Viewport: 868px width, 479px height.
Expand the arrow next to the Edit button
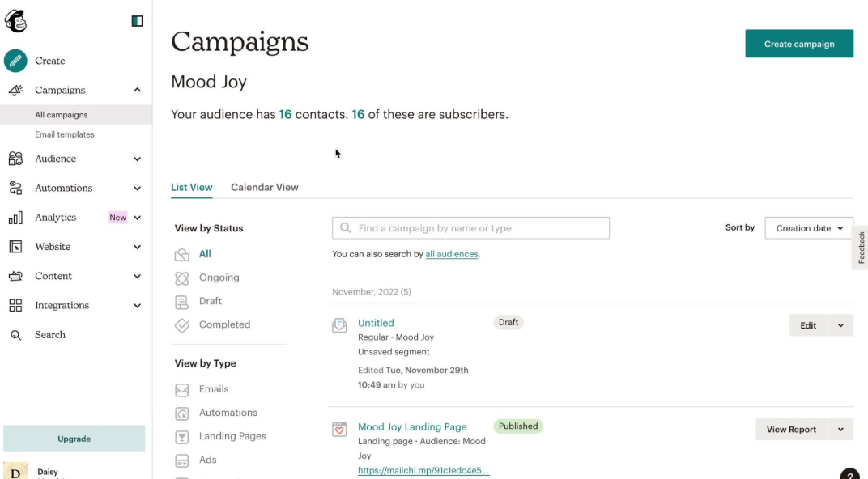[x=842, y=324]
